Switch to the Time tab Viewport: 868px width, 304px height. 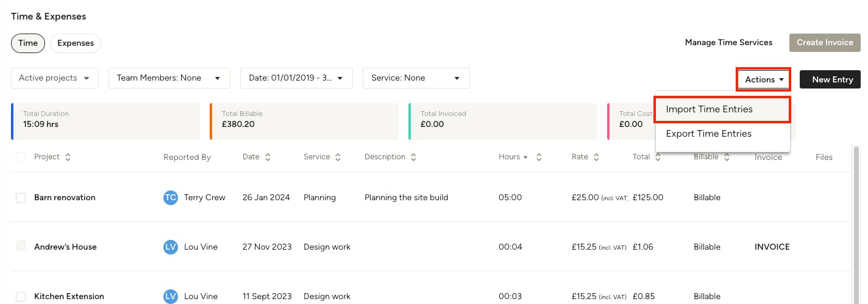(x=28, y=43)
